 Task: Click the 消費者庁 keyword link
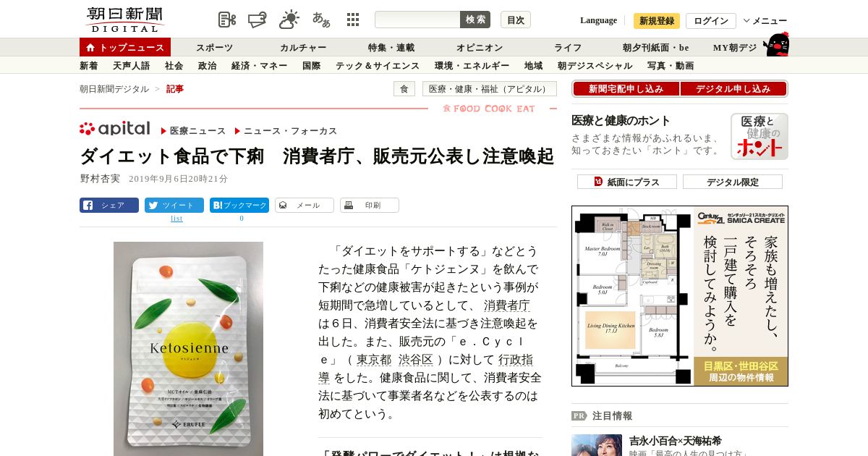[507, 305]
